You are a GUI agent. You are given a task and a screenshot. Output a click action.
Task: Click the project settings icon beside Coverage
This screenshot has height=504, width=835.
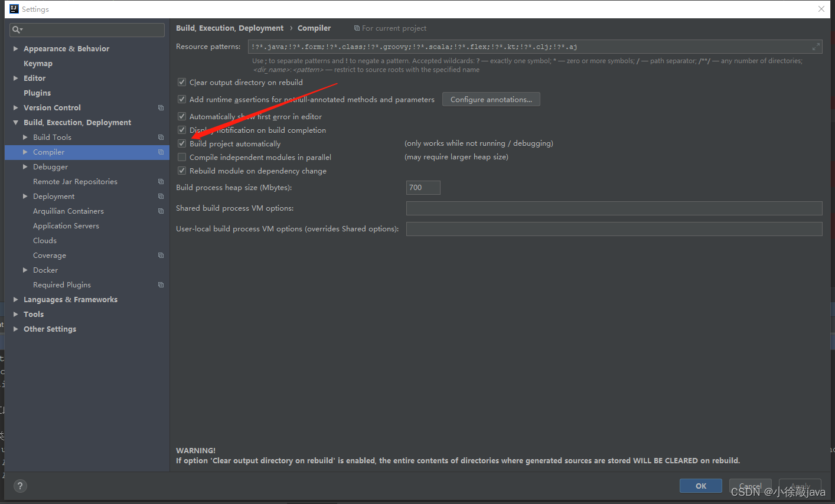(161, 255)
